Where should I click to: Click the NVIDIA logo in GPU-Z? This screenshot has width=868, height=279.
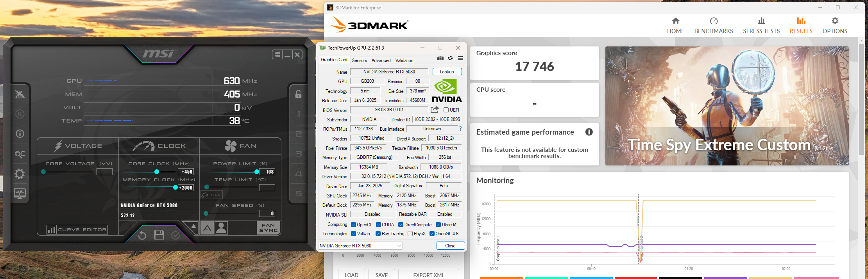pyautogui.click(x=447, y=91)
